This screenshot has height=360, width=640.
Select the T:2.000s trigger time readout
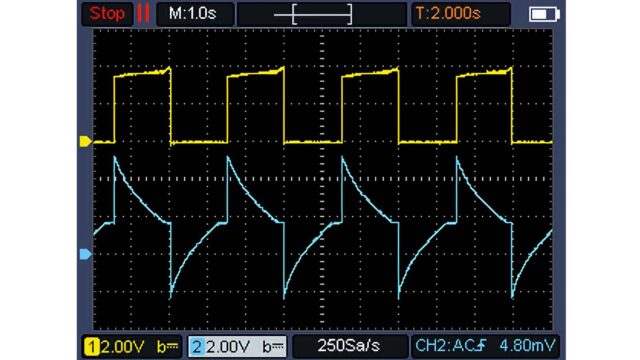click(x=460, y=13)
